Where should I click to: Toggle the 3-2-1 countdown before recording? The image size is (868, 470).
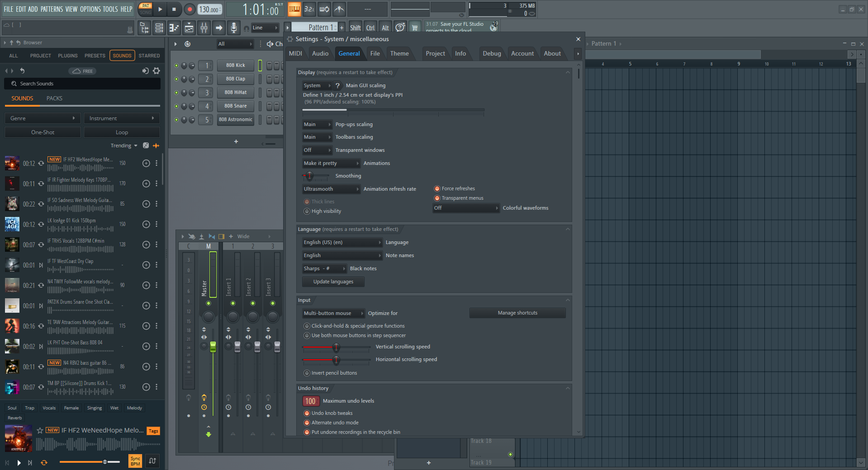point(309,9)
